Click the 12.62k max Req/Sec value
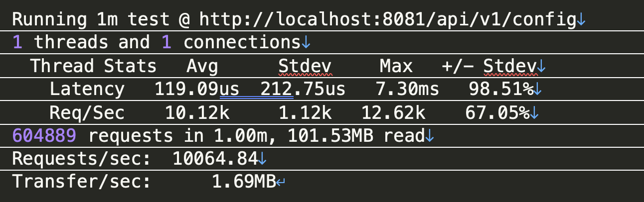This screenshot has width=644, height=202. [x=393, y=113]
